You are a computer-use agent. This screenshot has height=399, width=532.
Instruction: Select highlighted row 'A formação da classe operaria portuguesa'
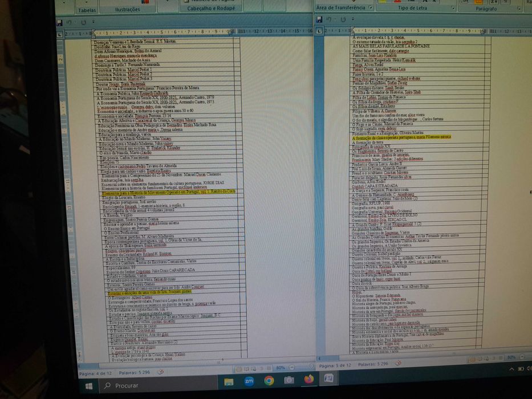[401, 137]
